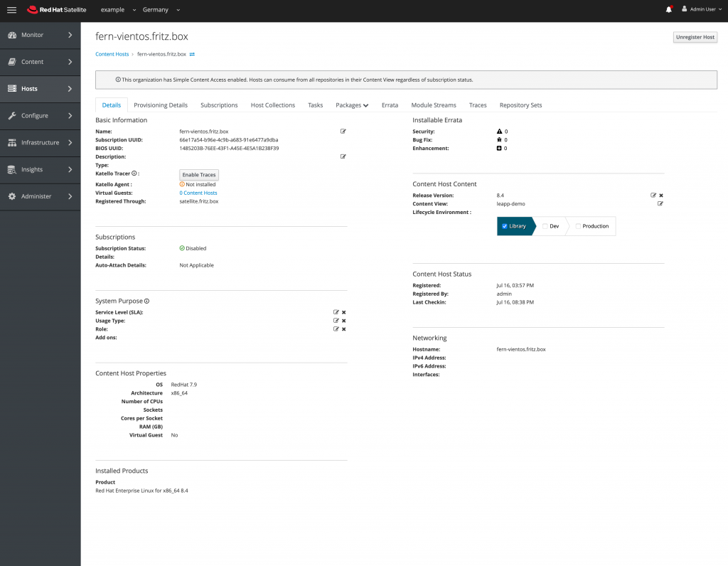
Task: Open the Traces tab
Action: pyautogui.click(x=478, y=105)
